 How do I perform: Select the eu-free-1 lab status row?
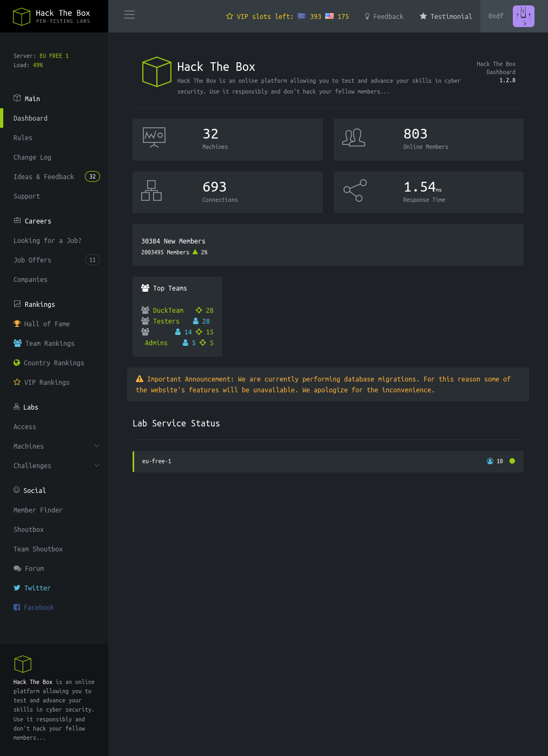(327, 461)
